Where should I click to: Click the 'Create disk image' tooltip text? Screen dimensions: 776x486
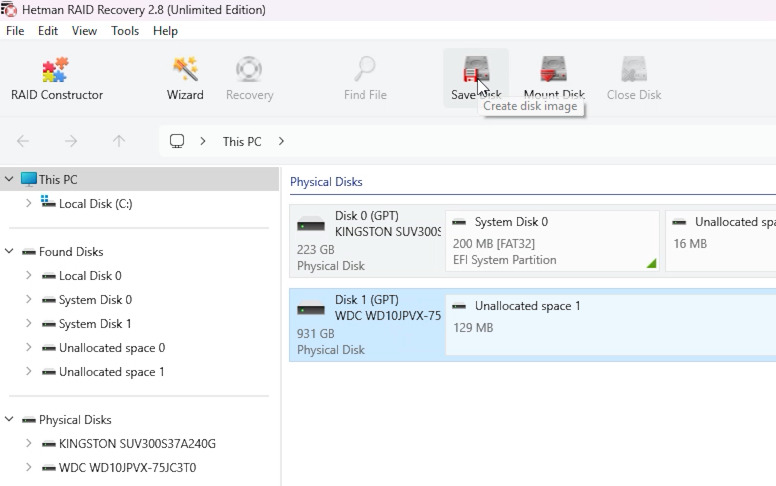click(x=530, y=106)
